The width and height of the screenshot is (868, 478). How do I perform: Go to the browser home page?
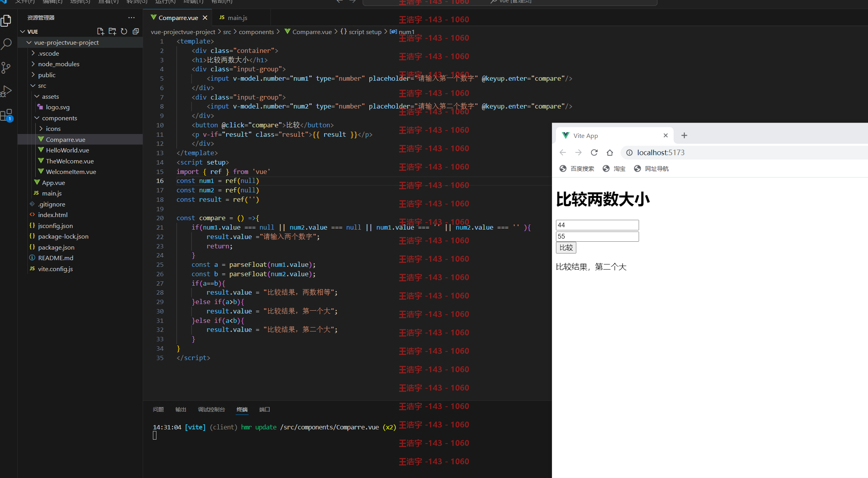610,152
